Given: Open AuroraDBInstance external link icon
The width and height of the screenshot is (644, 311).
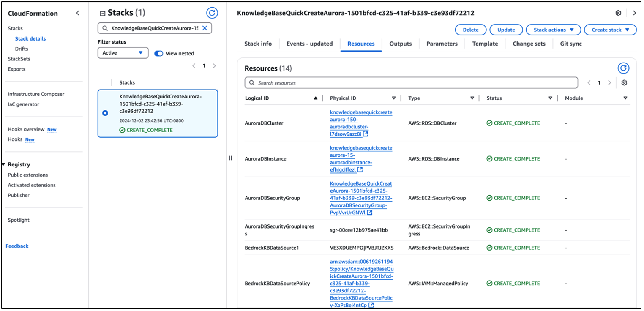Looking at the screenshot, I should pyautogui.click(x=360, y=169).
